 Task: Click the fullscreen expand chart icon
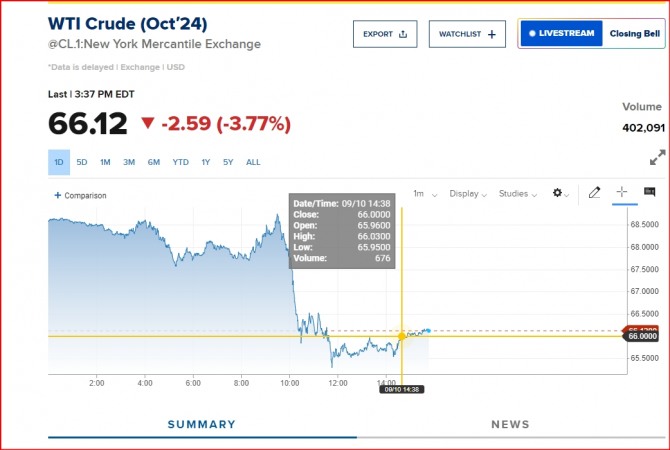pyautogui.click(x=657, y=158)
